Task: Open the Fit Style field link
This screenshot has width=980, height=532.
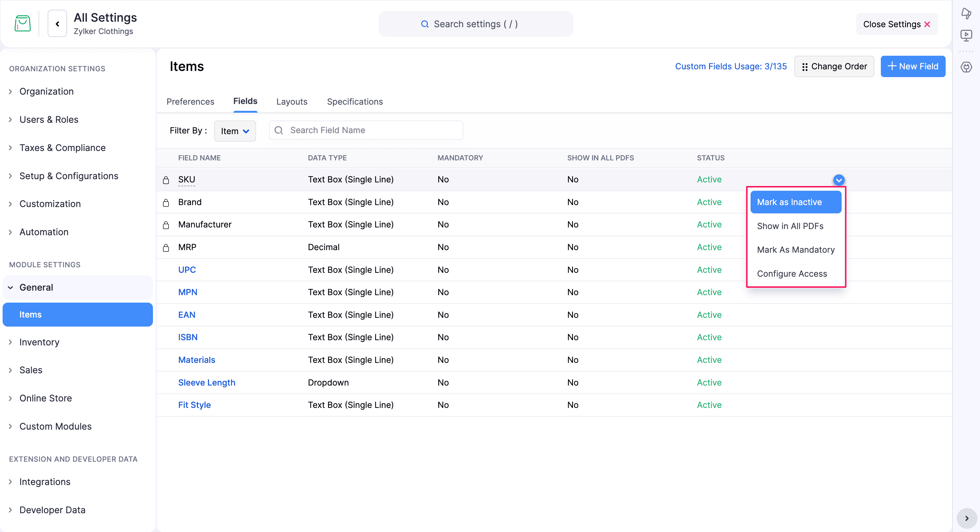Action: (194, 405)
